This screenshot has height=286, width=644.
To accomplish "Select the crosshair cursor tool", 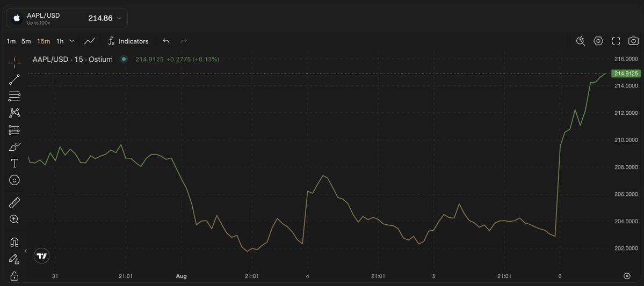I will click(x=15, y=63).
